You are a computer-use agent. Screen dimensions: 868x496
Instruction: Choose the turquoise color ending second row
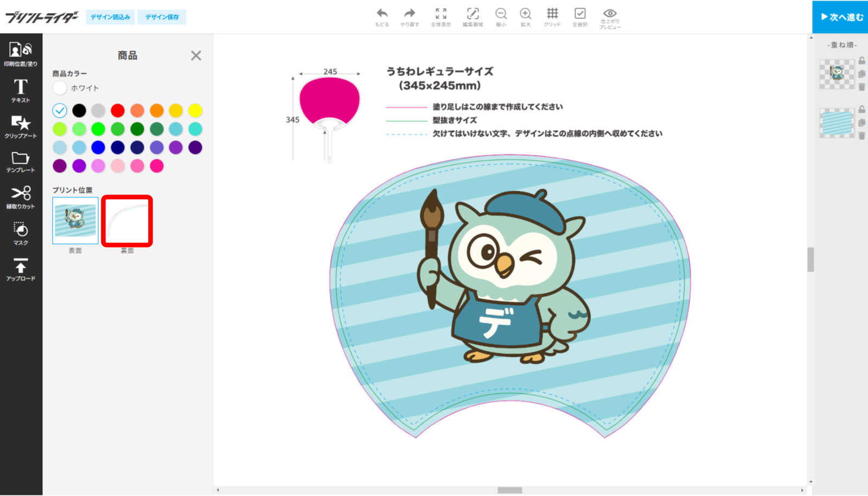[x=195, y=129]
